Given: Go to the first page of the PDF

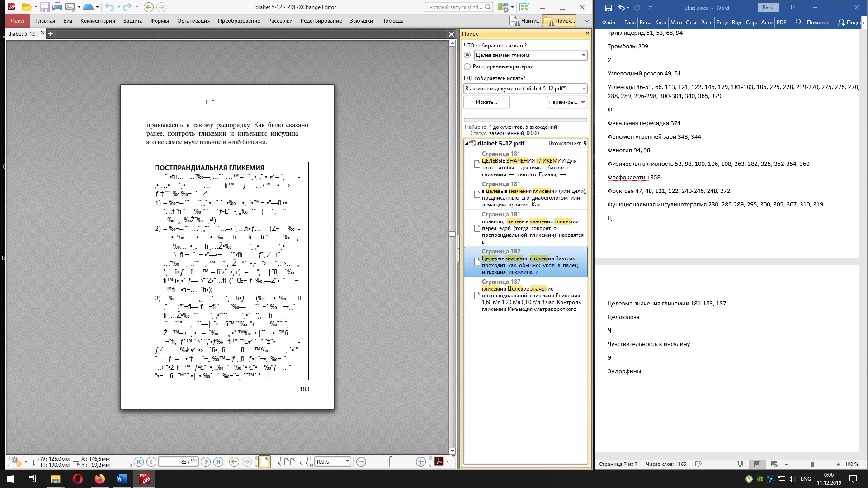Looking at the screenshot, I should coord(139,461).
